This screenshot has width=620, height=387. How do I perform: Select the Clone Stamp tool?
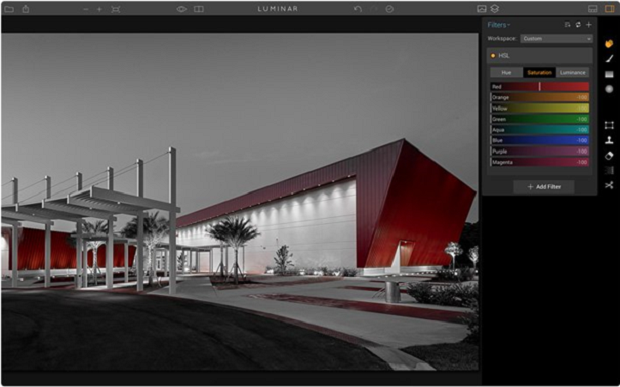pos(609,140)
